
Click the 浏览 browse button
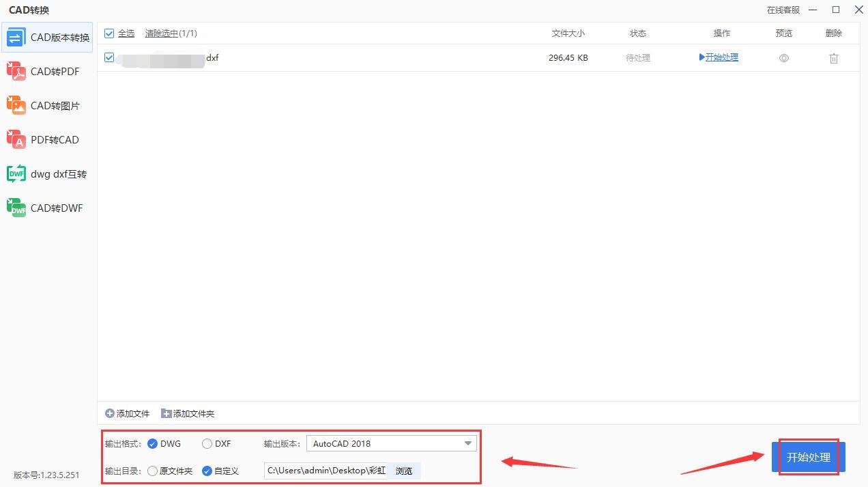click(x=404, y=471)
